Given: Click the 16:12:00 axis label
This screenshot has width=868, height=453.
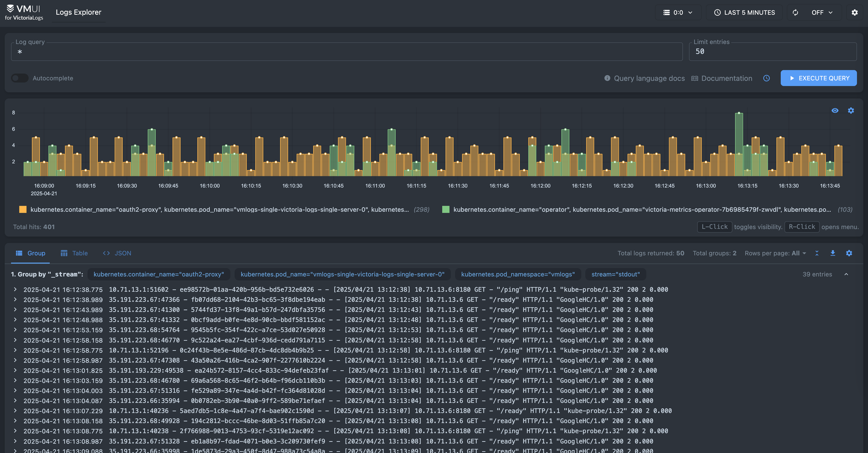Looking at the screenshot, I should pos(540,186).
